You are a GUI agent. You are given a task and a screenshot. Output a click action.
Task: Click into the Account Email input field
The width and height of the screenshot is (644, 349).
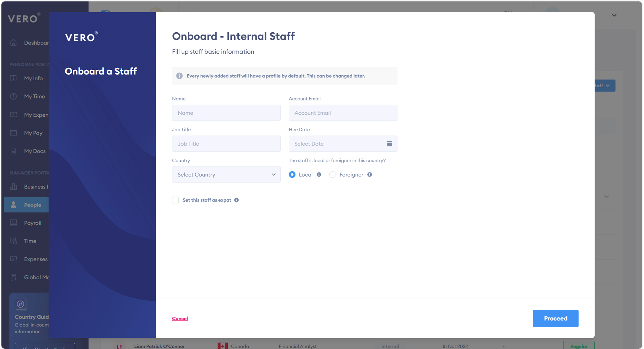[x=343, y=113]
